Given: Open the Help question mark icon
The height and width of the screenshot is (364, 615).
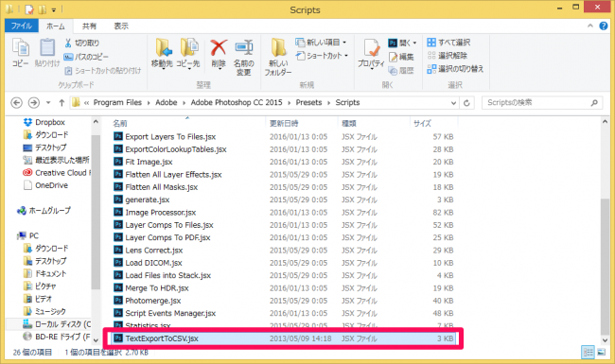Looking at the screenshot, I should point(604,26).
